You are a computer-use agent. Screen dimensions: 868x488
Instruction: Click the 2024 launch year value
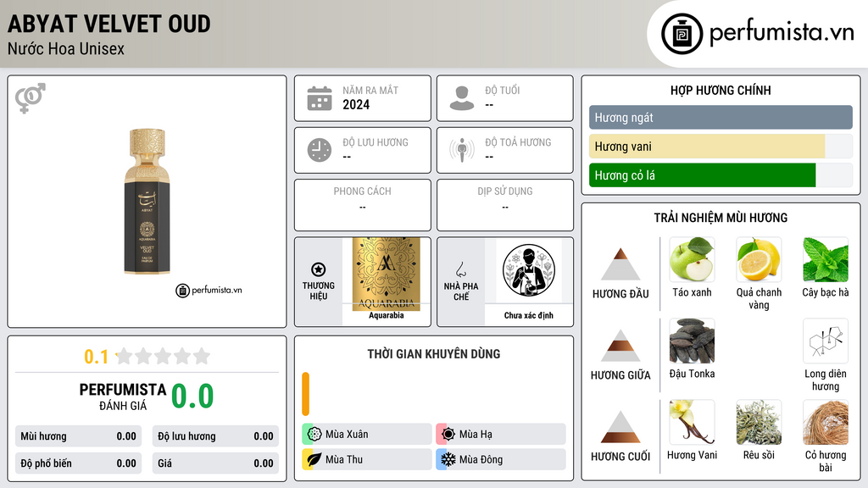(356, 104)
